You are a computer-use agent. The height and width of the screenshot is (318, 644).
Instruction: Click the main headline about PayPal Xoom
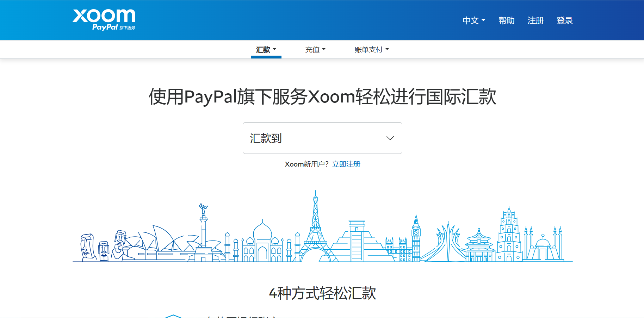(322, 96)
